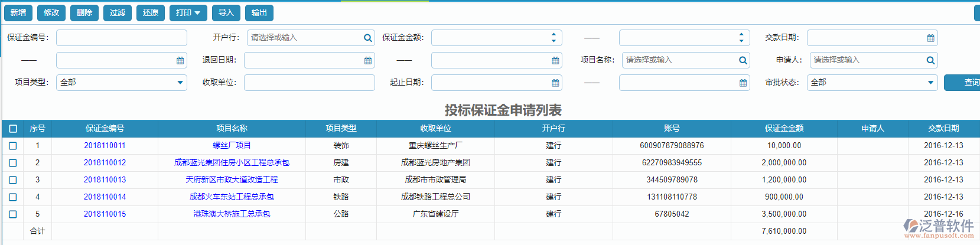Image resolution: width=980 pixels, height=245 pixels.
Task: Click into the 保证金编号 input field
Action: 121,38
